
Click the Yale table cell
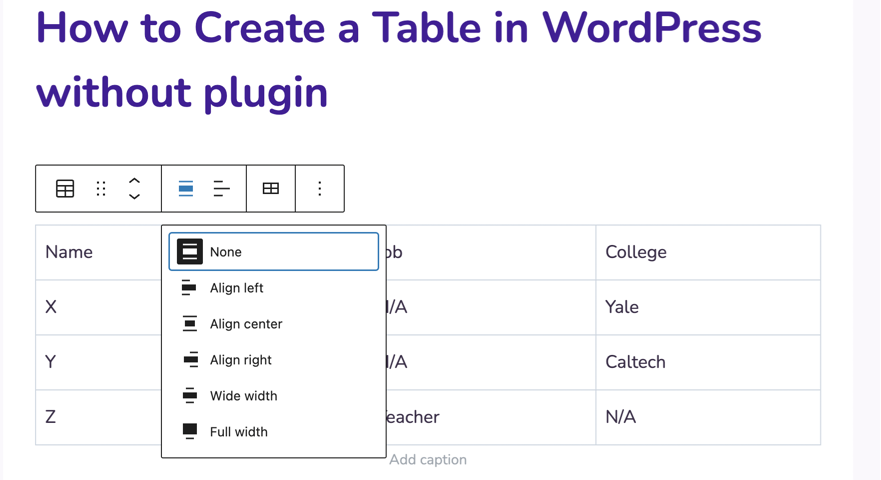[x=708, y=307]
